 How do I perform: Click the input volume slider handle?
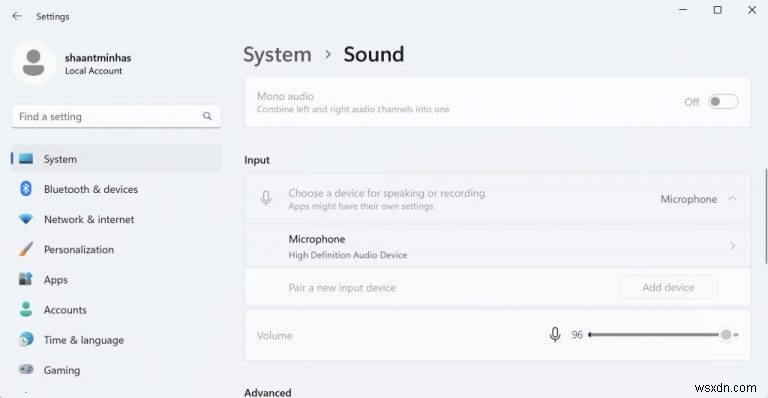[x=726, y=334]
